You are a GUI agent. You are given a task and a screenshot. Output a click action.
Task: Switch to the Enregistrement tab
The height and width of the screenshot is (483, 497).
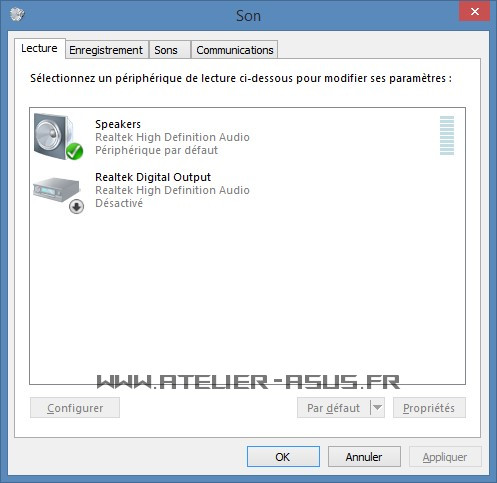pyautogui.click(x=107, y=50)
